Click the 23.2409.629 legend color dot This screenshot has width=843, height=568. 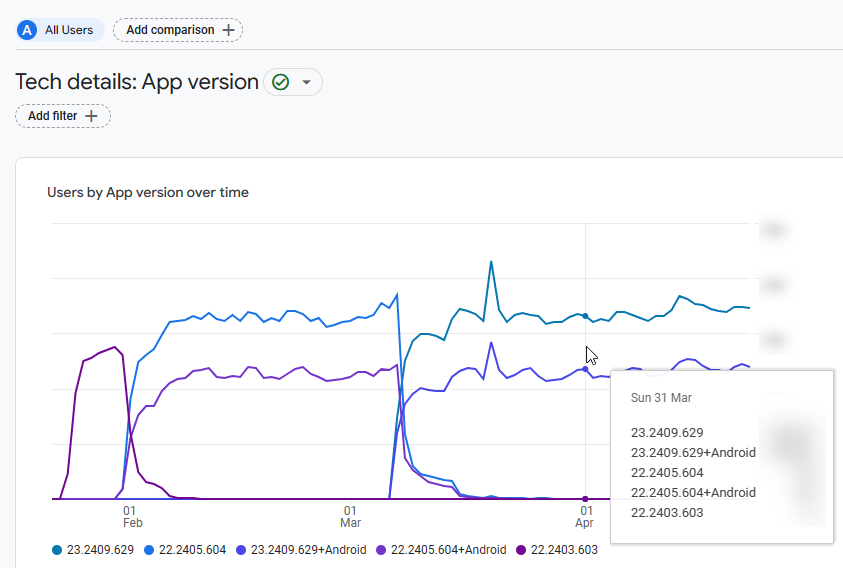point(57,550)
